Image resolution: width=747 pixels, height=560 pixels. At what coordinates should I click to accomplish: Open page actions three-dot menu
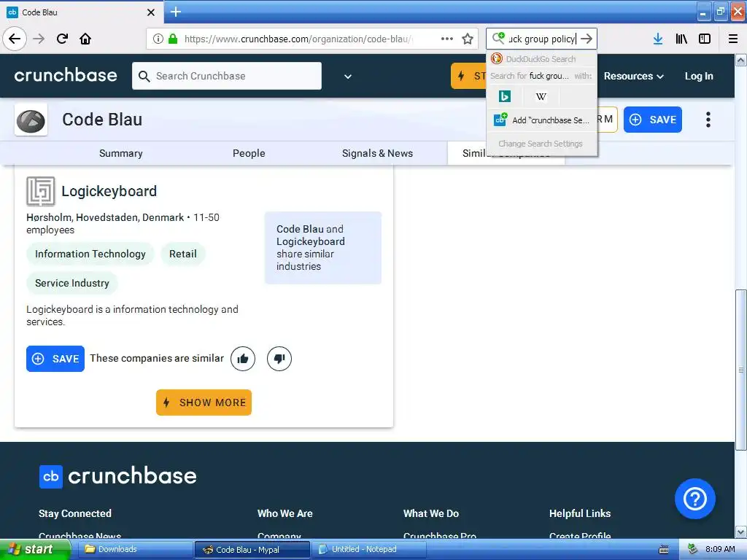(447, 39)
